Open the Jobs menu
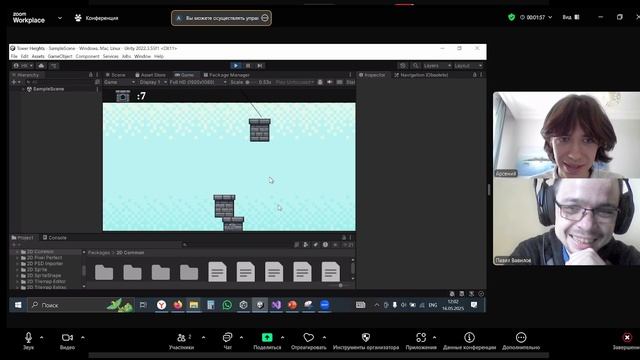Image resolution: width=640 pixels, height=360 pixels. click(x=127, y=56)
